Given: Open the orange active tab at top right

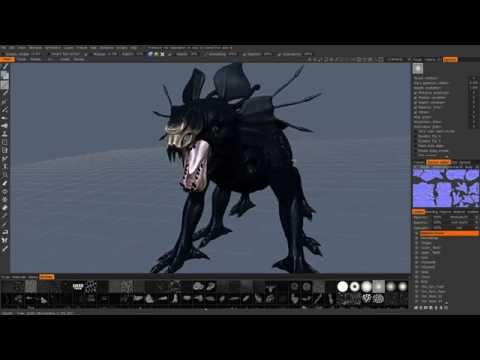Looking at the screenshot, I should pyautogui.click(x=450, y=59).
